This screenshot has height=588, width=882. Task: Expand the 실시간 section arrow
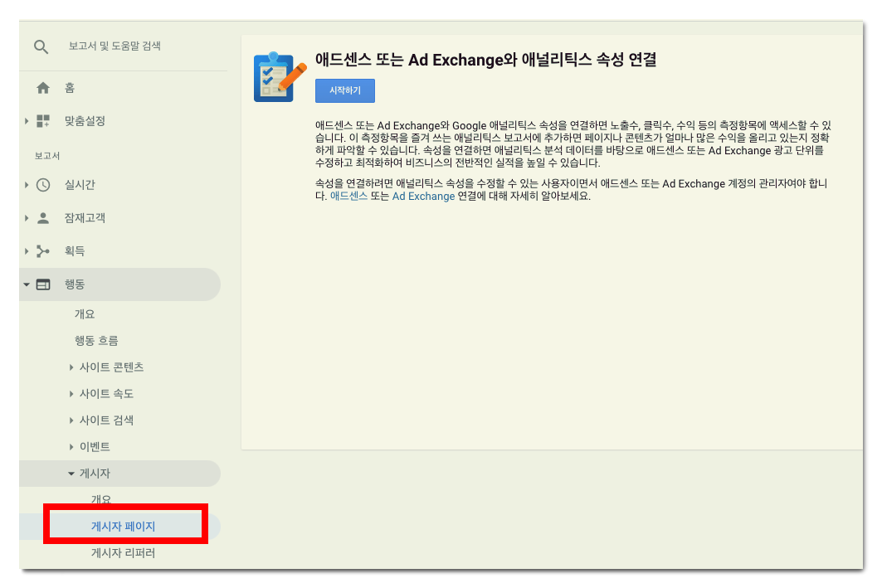27,185
